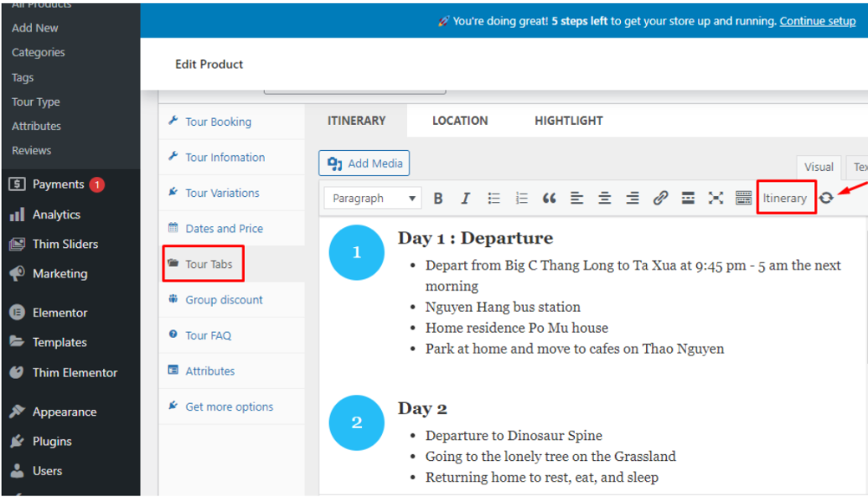
Task: Click the Add Media button
Action: click(364, 163)
